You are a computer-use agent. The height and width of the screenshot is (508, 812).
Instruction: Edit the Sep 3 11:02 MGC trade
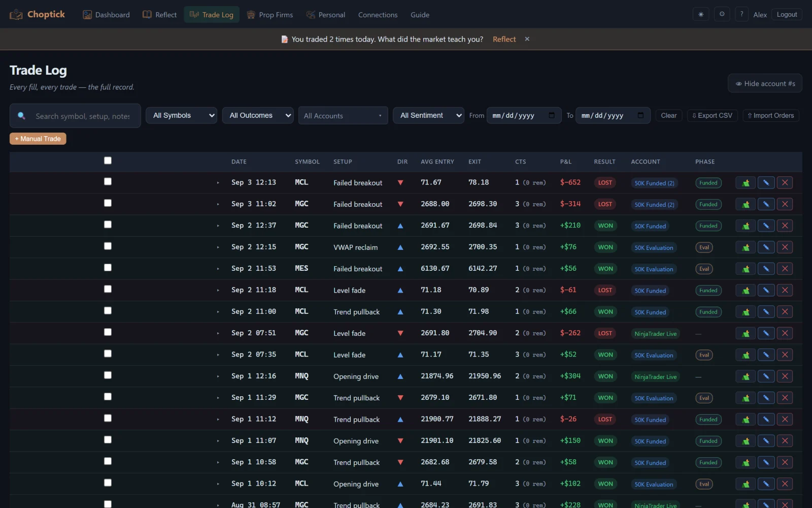click(766, 204)
